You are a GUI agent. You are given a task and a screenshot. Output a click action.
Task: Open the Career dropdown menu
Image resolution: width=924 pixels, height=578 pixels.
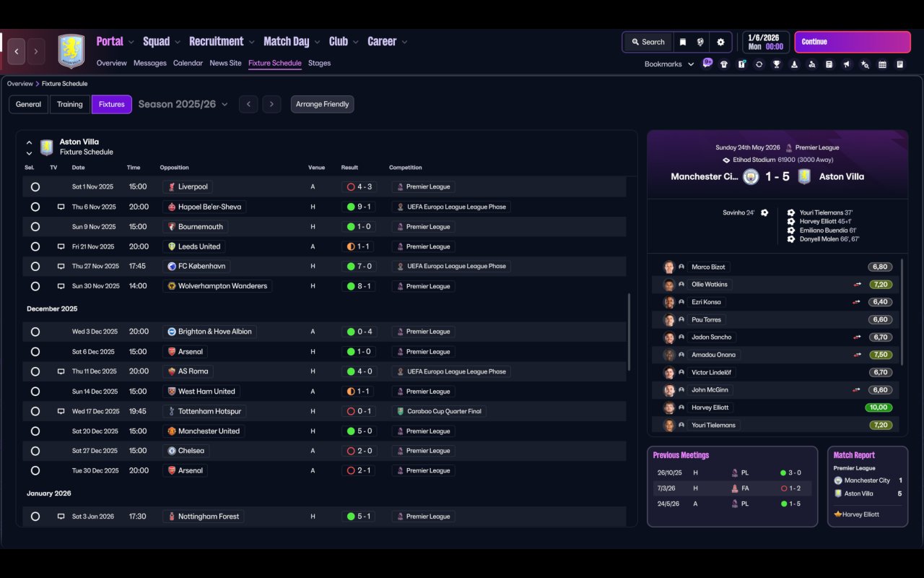388,41
